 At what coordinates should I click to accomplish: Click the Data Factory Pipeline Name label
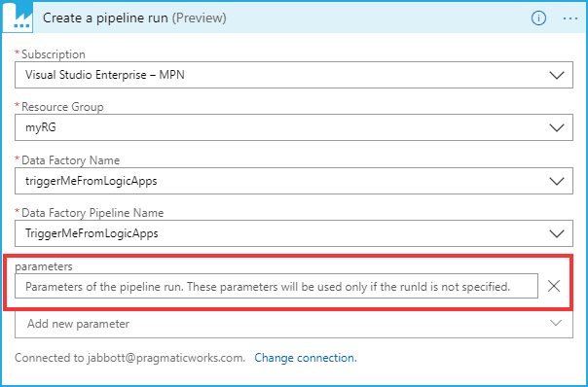(x=92, y=213)
